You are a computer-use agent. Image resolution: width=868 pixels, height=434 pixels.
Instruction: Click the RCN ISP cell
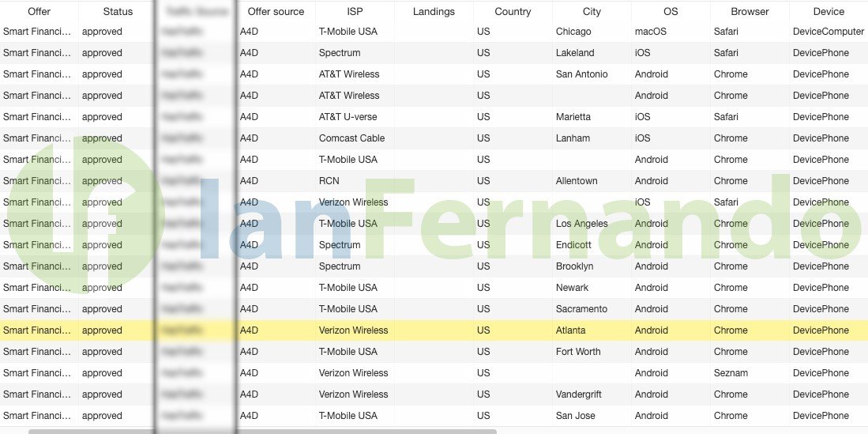coord(329,181)
